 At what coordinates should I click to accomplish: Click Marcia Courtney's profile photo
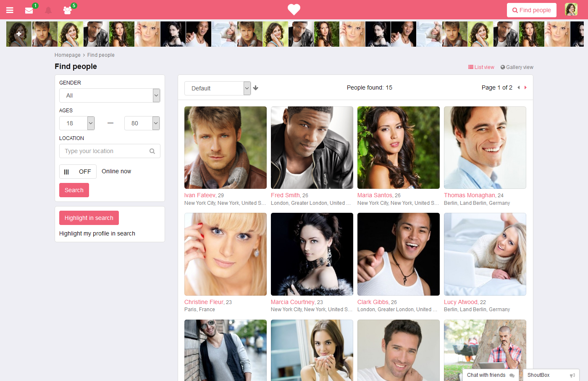point(312,254)
